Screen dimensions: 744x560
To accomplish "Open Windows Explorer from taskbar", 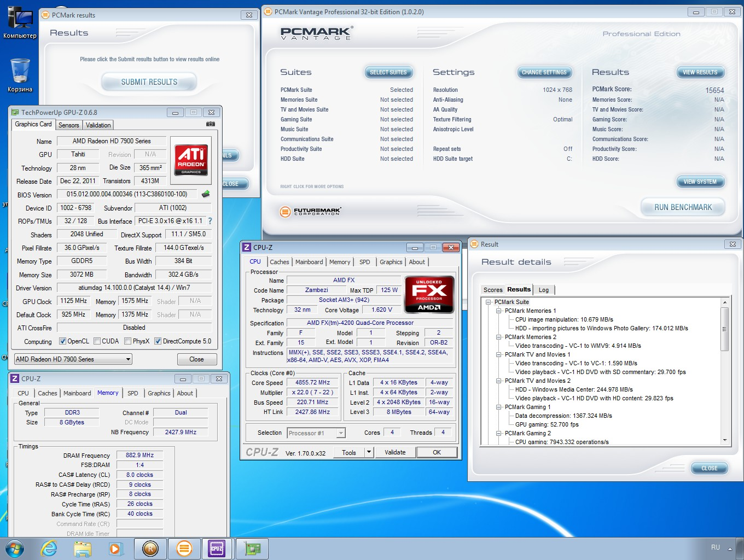I will coord(83,549).
